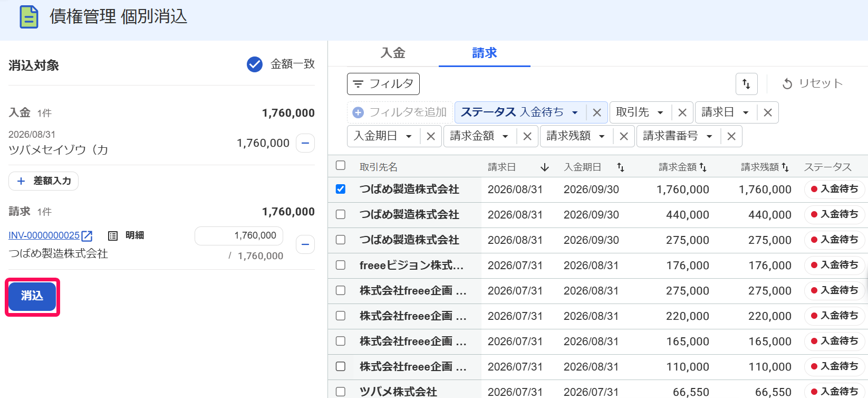Switch to the 入金 tab

coord(393,53)
